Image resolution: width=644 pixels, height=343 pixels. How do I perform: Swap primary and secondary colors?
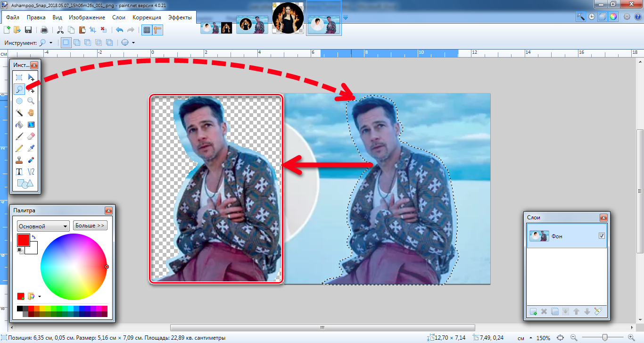tap(34, 236)
